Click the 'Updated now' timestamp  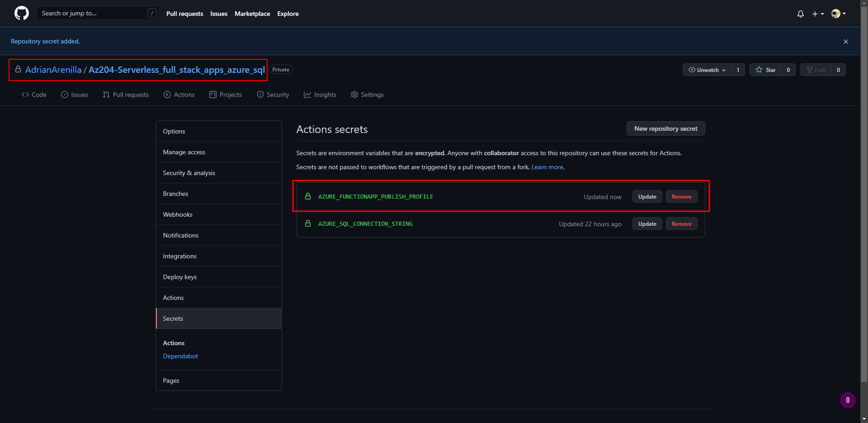pos(602,197)
